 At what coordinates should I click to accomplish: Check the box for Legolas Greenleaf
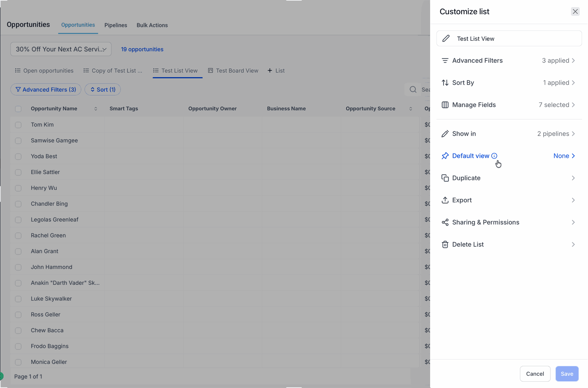pyautogui.click(x=18, y=220)
